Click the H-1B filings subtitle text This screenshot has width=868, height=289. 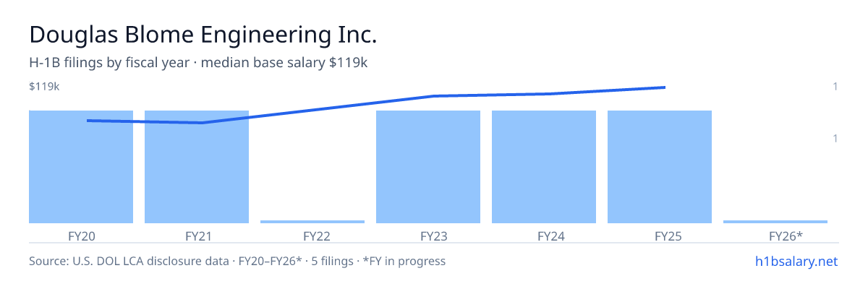pyautogui.click(x=198, y=63)
